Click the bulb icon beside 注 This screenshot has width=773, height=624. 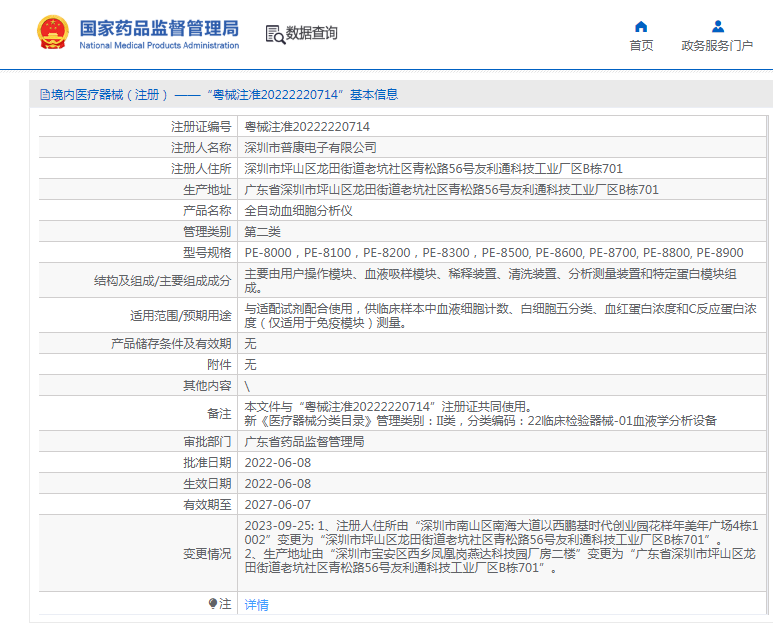[x=213, y=603]
